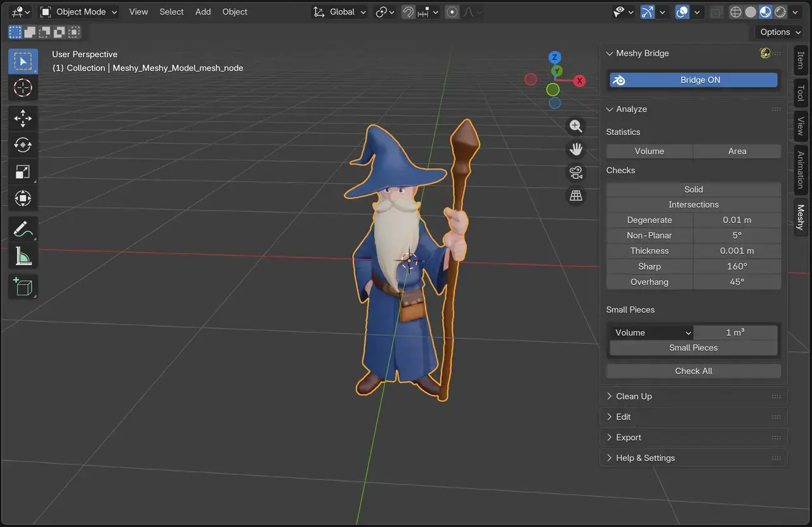Open the overlays options dropdown arrow
Screen dimensions: 812x527
pos(698,12)
